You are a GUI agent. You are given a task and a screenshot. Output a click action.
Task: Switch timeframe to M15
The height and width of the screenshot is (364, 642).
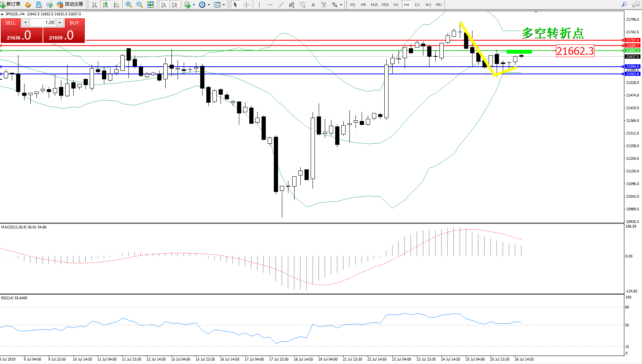click(x=374, y=5)
